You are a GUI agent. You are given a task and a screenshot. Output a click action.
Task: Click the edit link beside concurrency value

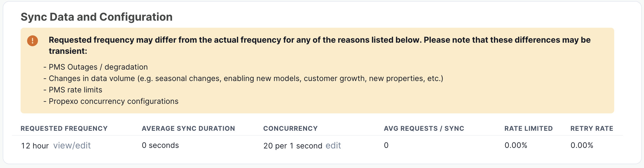333,146
